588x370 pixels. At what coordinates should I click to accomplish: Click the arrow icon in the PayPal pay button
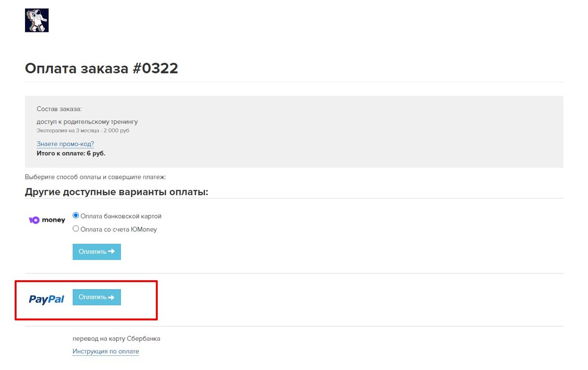click(111, 297)
